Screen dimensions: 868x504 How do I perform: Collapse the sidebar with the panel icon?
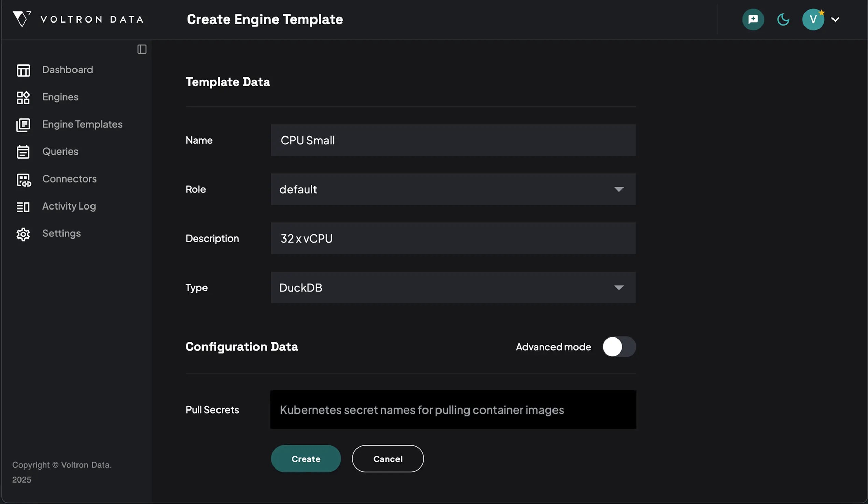[x=142, y=49]
